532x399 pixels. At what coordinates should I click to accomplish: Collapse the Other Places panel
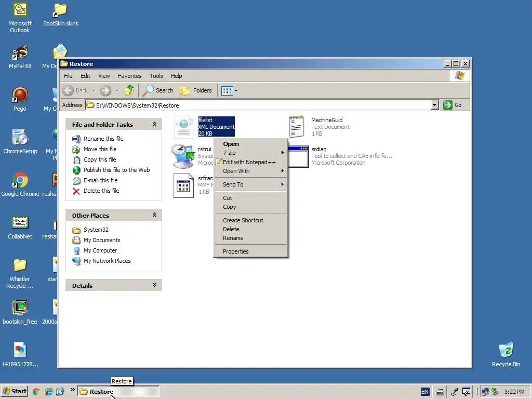pyautogui.click(x=154, y=215)
